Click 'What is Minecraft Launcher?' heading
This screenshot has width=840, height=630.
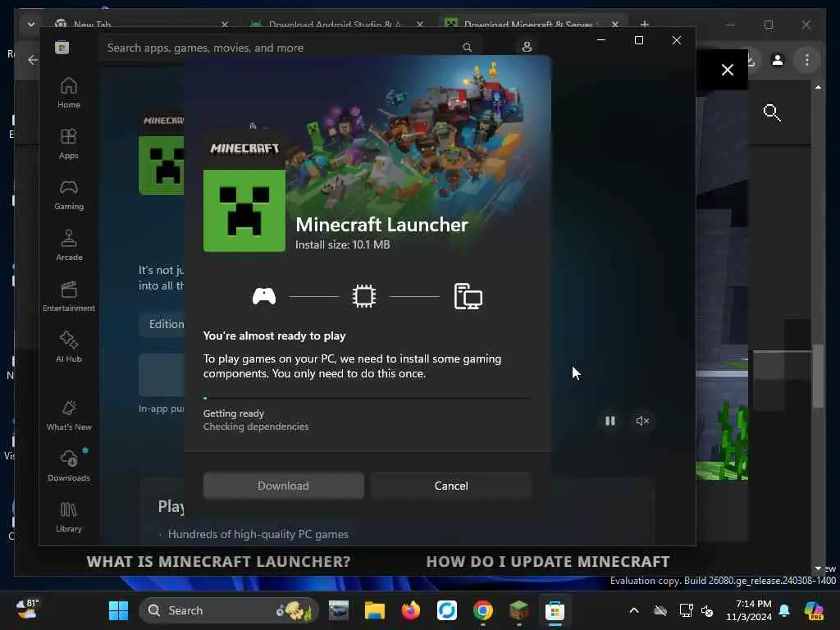(x=218, y=561)
